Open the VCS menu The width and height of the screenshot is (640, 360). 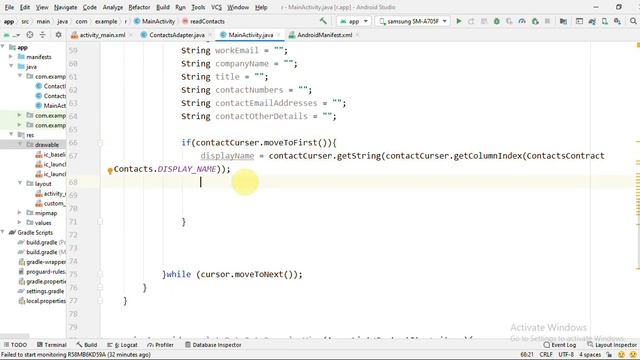[216, 7]
